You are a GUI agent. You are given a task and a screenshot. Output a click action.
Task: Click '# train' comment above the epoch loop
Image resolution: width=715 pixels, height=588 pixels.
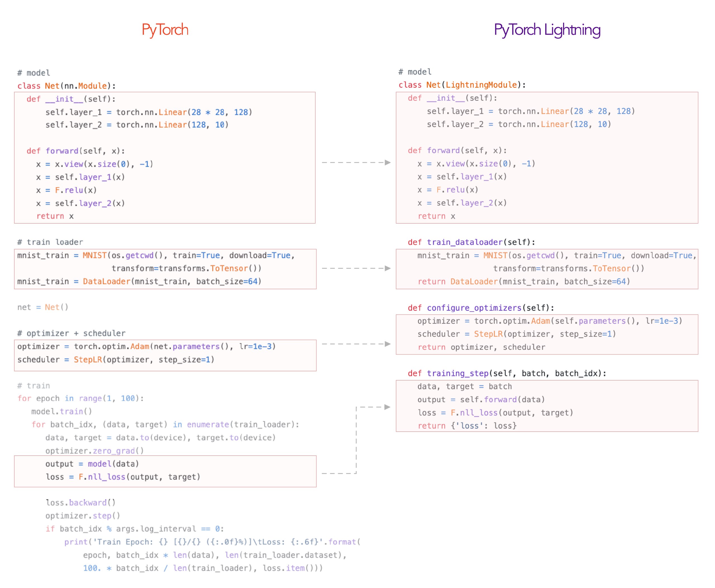coord(34,386)
